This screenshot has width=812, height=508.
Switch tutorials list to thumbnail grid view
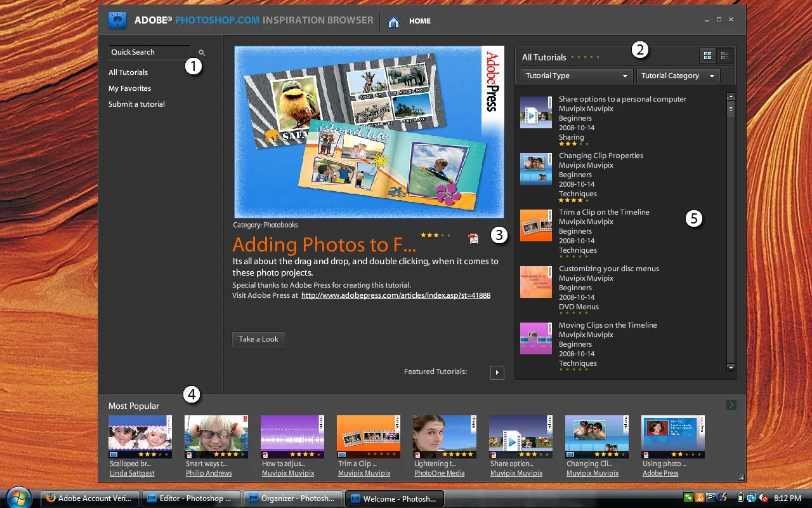708,56
